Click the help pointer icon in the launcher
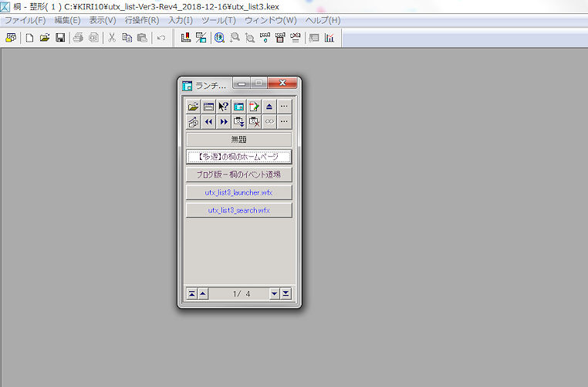The image size is (588, 387). pos(224,107)
